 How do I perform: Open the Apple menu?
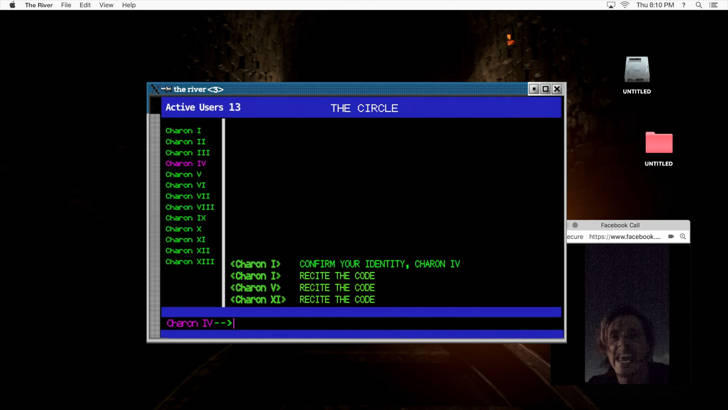pyautogui.click(x=12, y=5)
